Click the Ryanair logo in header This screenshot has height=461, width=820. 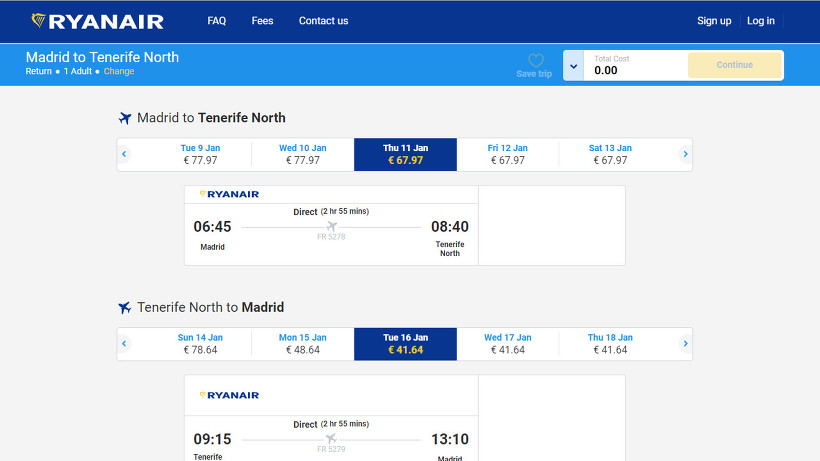pyautogui.click(x=97, y=21)
